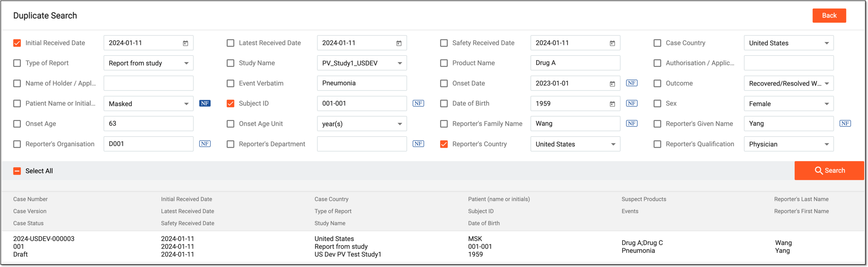Open calendar picker for Date of Birth
The height and width of the screenshot is (267, 868).
click(x=612, y=104)
